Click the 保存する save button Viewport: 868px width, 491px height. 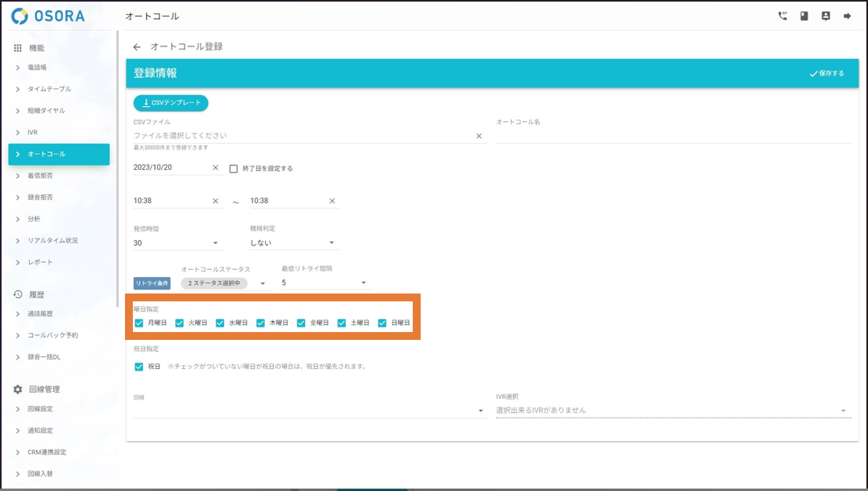[826, 73]
